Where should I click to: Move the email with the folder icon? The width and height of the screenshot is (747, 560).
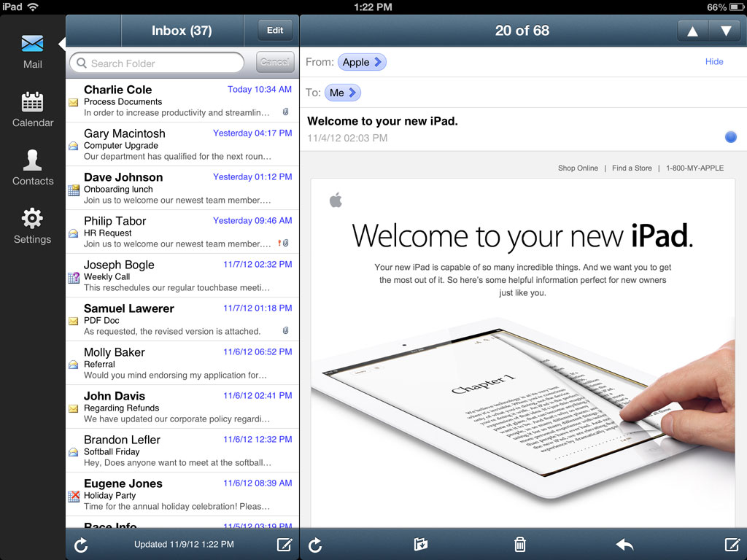point(421,545)
